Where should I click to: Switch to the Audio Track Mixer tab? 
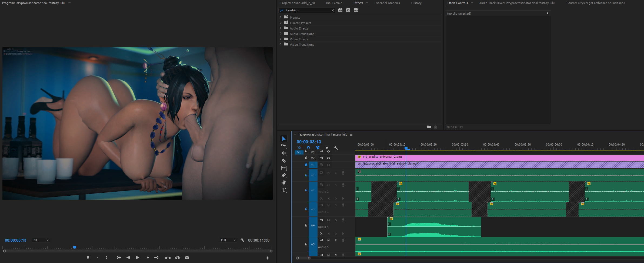[x=517, y=3]
